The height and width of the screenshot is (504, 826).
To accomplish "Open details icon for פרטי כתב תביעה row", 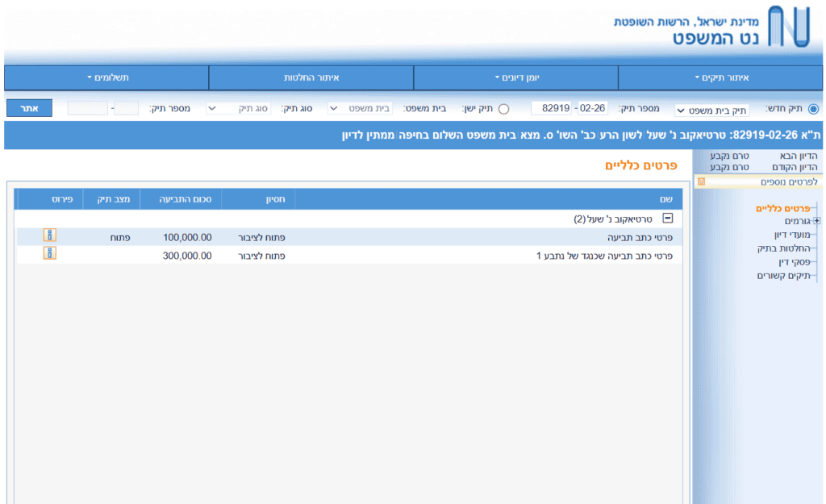I will 49,235.
